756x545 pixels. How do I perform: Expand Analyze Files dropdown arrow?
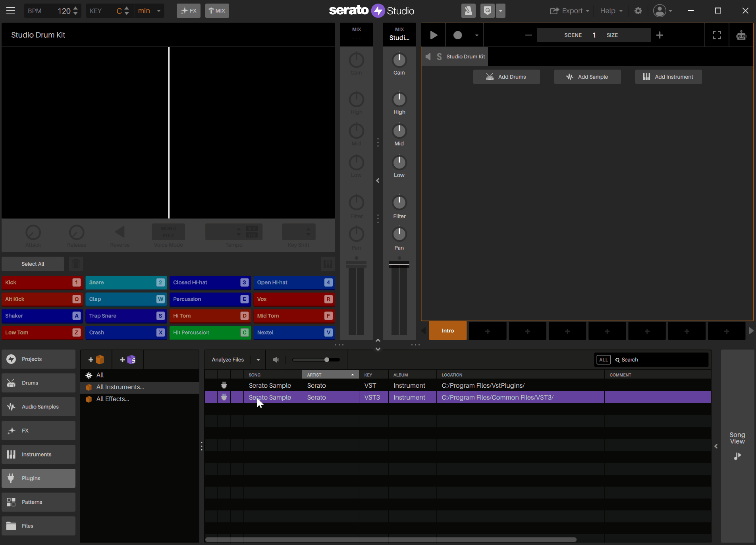coord(258,359)
